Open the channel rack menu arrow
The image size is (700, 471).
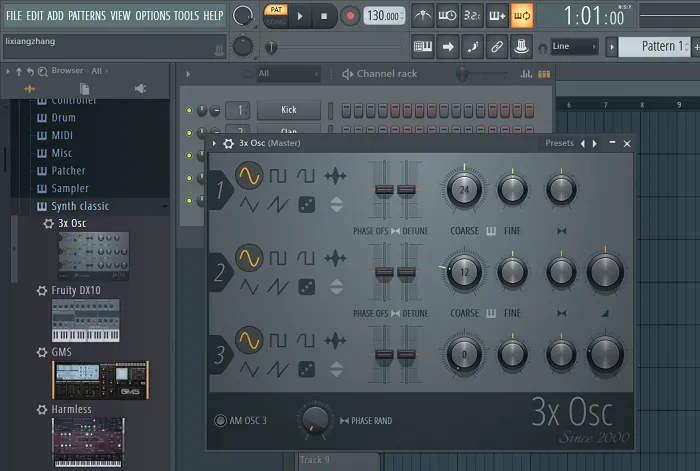click(x=188, y=74)
